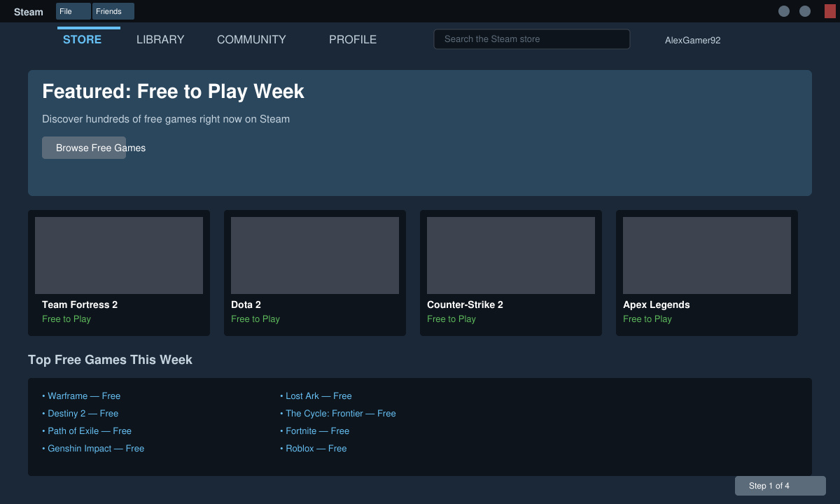Click the first gray circular window button
Image resolution: width=840 pixels, height=504 pixels.
tap(784, 11)
